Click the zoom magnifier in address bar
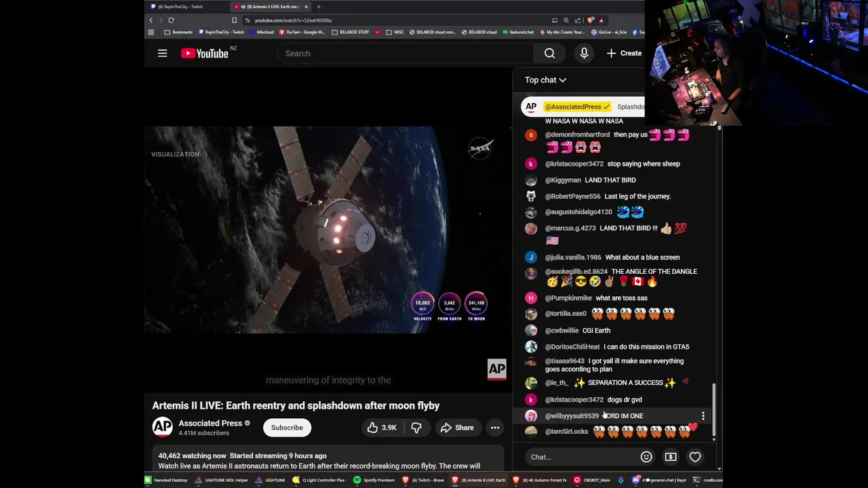The height and width of the screenshot is (488, 868). (568, 20)
